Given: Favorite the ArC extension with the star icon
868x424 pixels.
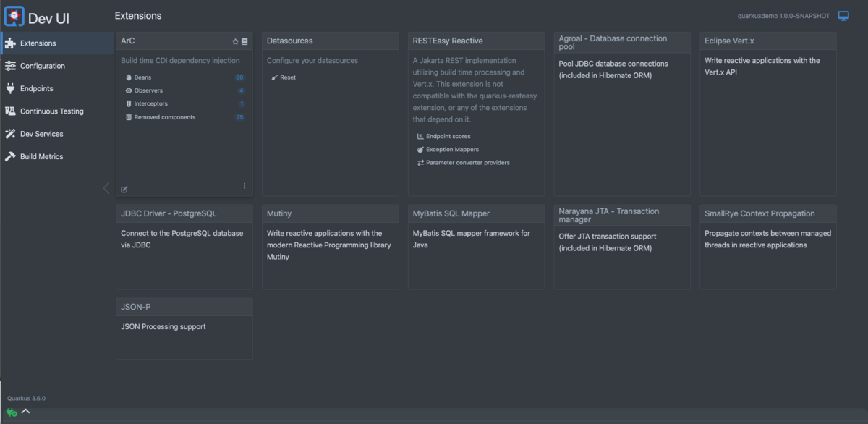Looking at the screenshot, I should [235, 42].
